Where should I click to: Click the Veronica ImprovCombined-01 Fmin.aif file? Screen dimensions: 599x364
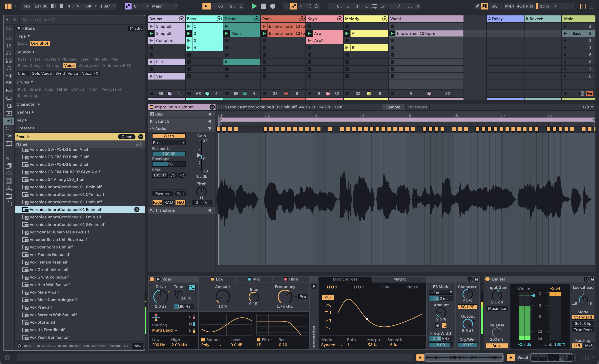point(65,217)
